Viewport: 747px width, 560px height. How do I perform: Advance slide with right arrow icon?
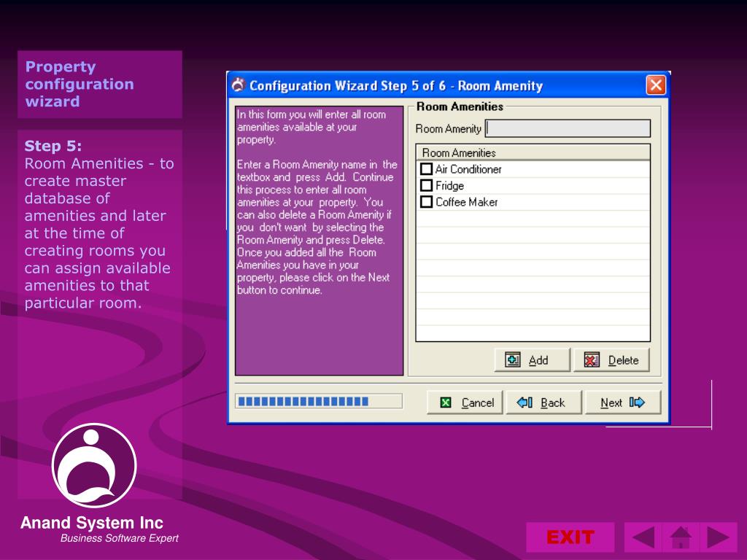pyautogui.click(x=718, y=537)
